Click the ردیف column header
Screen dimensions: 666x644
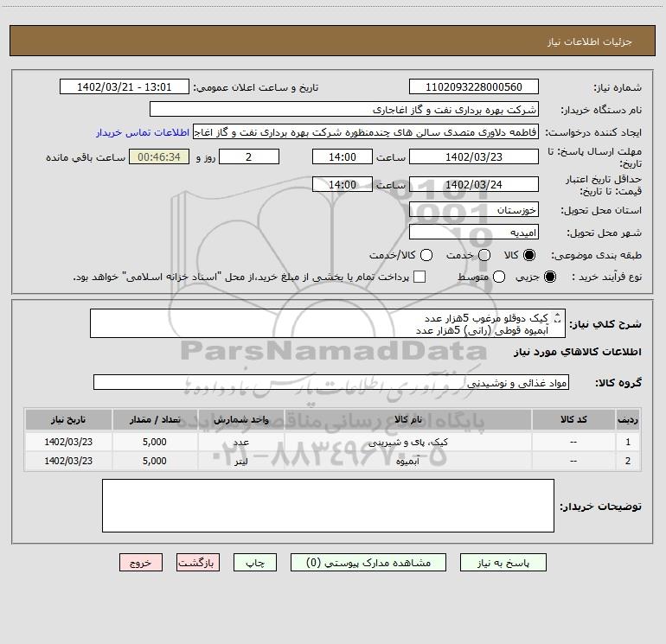628,419
